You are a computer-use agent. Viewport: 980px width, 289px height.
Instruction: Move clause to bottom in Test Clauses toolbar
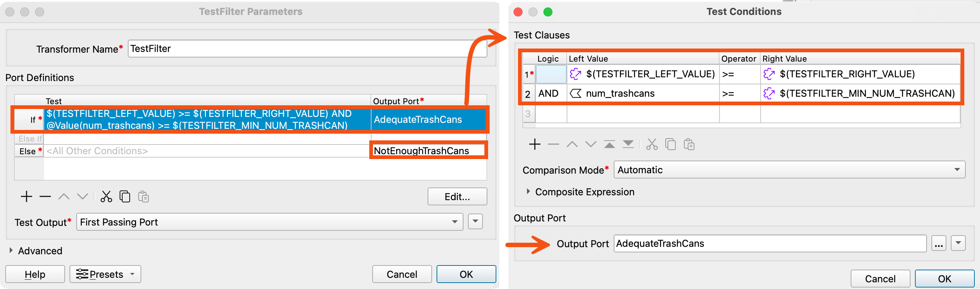point(628,144)
